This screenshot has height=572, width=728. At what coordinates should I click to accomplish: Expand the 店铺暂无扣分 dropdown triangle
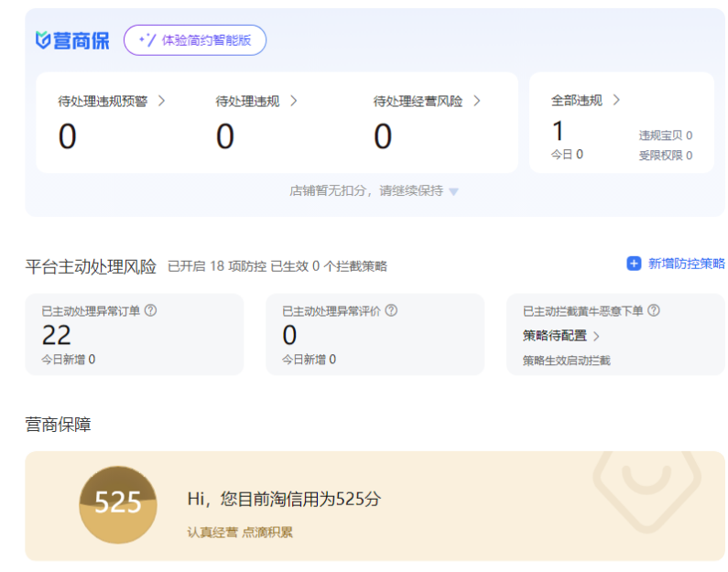454,192
